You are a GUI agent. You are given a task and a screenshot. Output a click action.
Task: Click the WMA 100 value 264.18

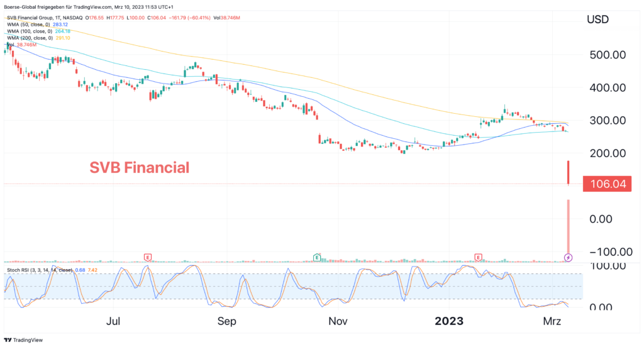[x=62, y=31]
